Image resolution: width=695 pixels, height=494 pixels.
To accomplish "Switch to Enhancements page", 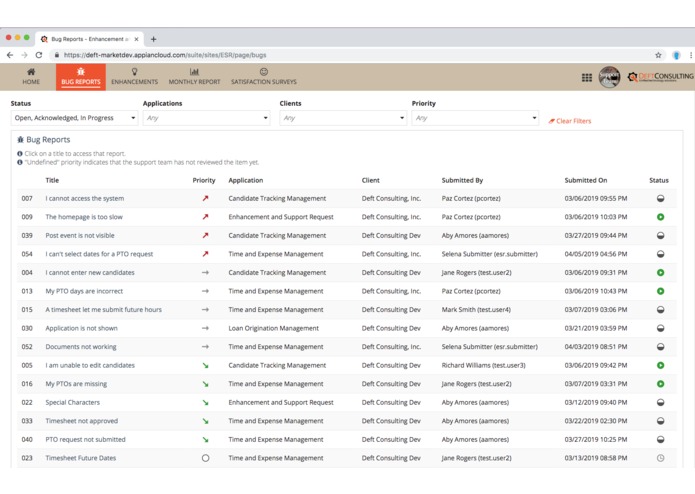I will [x=134, y=77].
